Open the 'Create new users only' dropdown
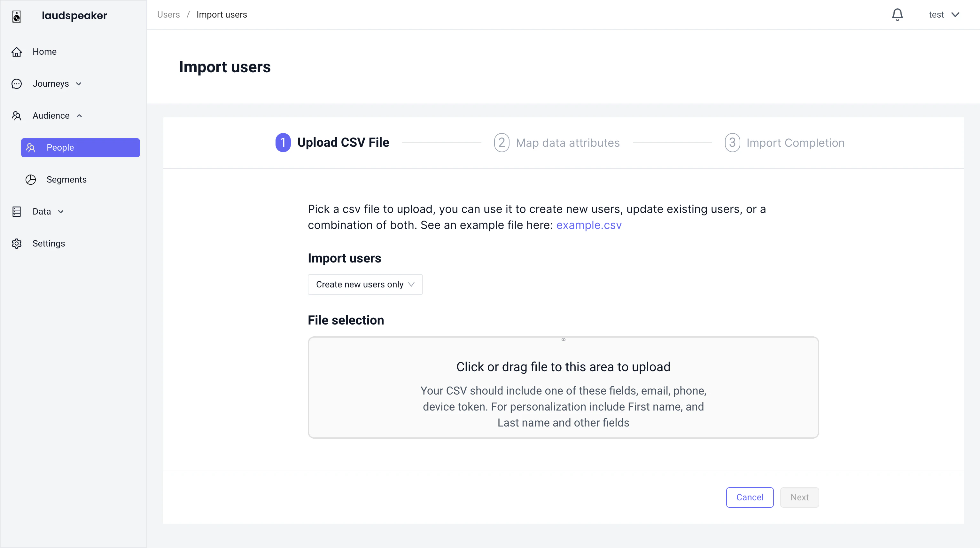980x548 pixels. [x=365, y=284]
